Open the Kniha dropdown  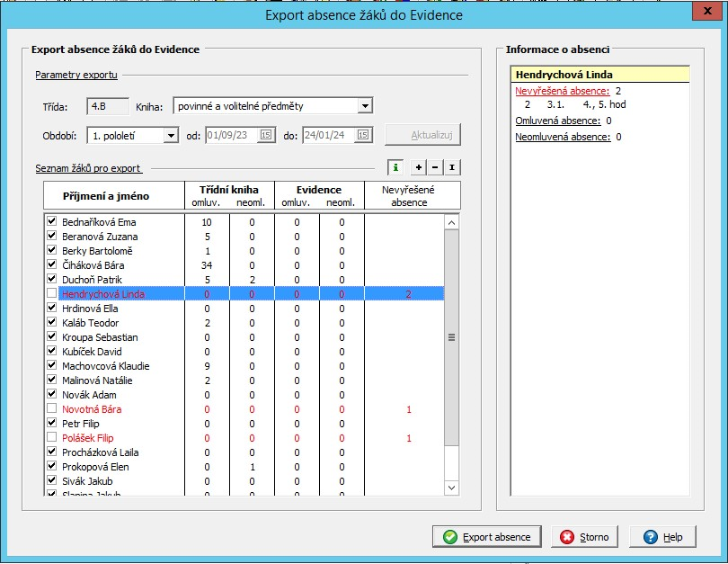coord(364,106)
